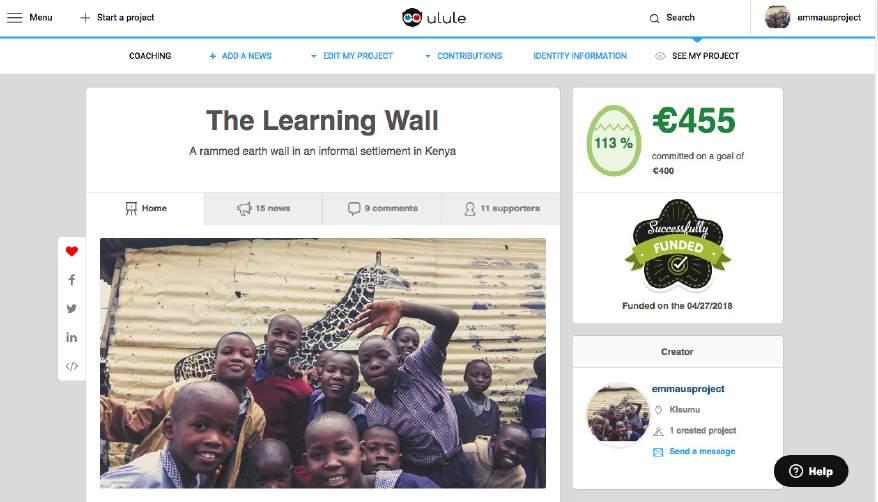
Task: Share project on Twitter
Action: pos(72,308)
